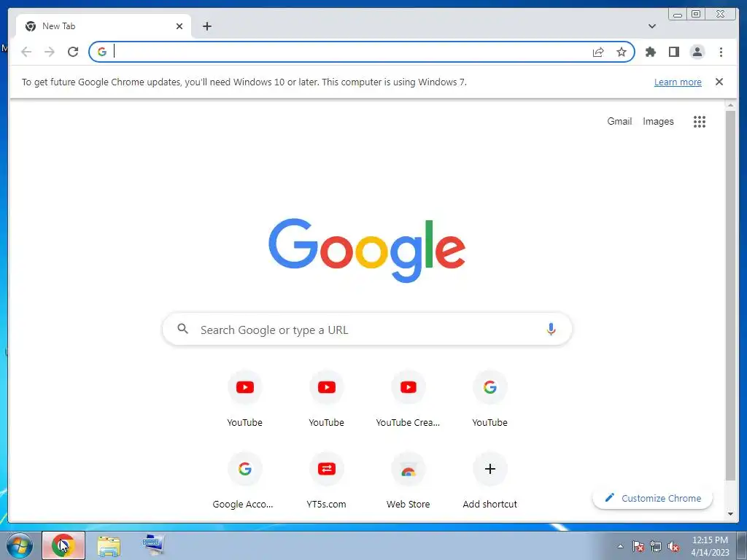Reload the current page
This screenshot has width=747, height=560.
(x=73, y=52)
